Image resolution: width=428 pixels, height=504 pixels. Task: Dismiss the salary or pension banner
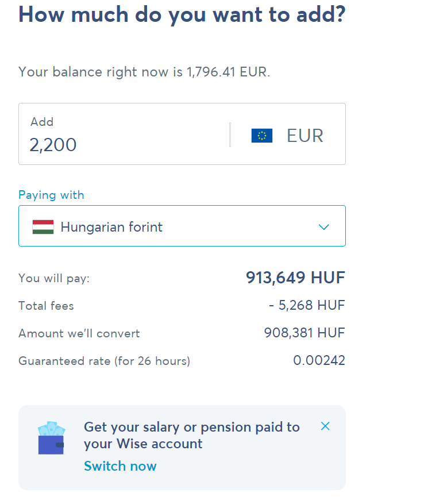pos(325,426)
